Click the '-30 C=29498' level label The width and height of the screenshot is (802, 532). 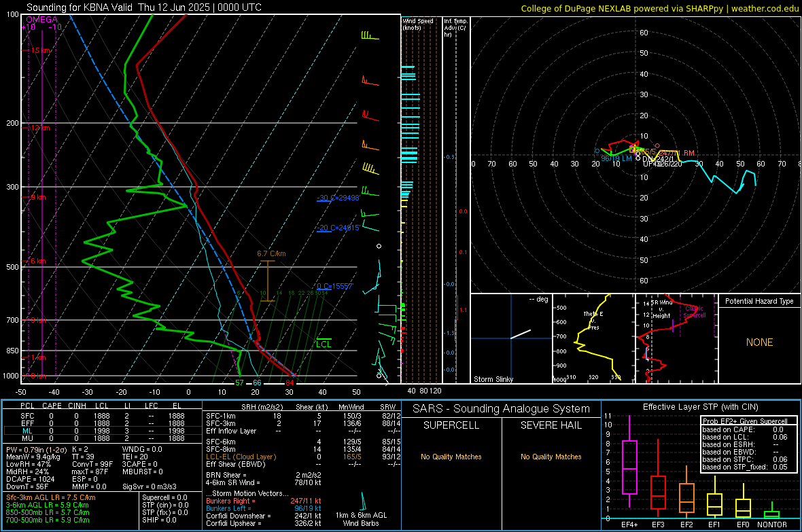[338, 198]
